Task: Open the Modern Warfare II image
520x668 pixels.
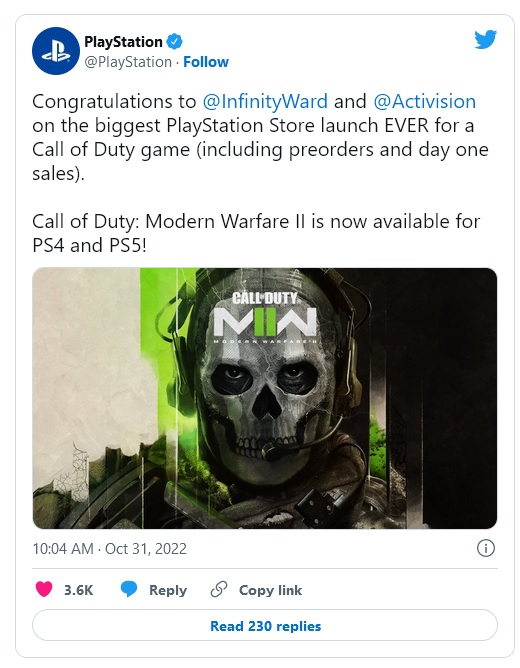Action: pyautogui.click(x=265, y=398)
